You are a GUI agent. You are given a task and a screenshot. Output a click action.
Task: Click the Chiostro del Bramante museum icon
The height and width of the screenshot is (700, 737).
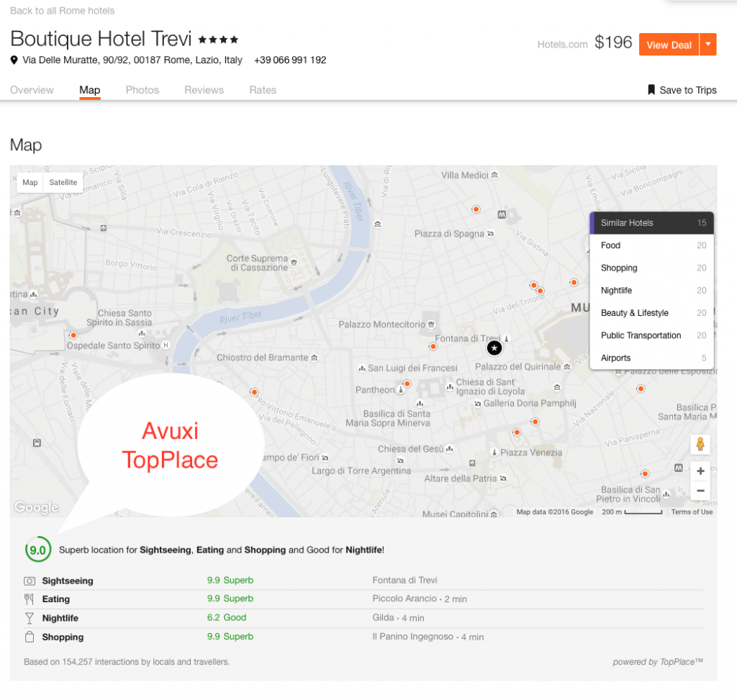pyautogui.click(x=315, y=358)
